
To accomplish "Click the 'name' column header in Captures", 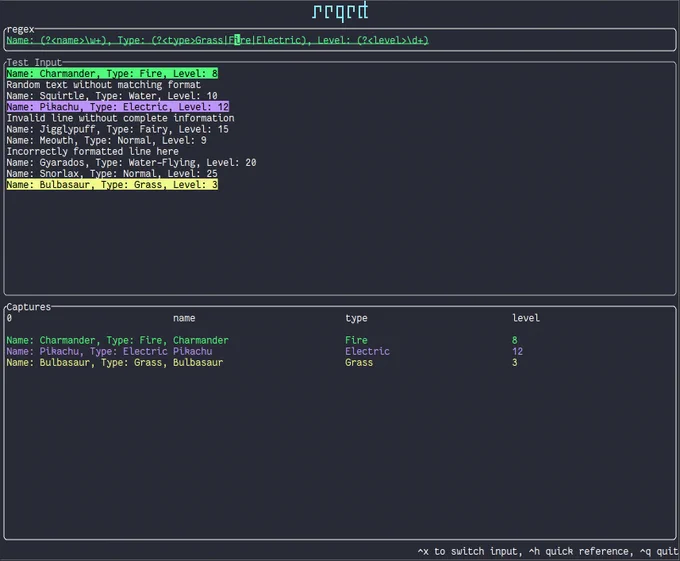I will click(184, 318).
